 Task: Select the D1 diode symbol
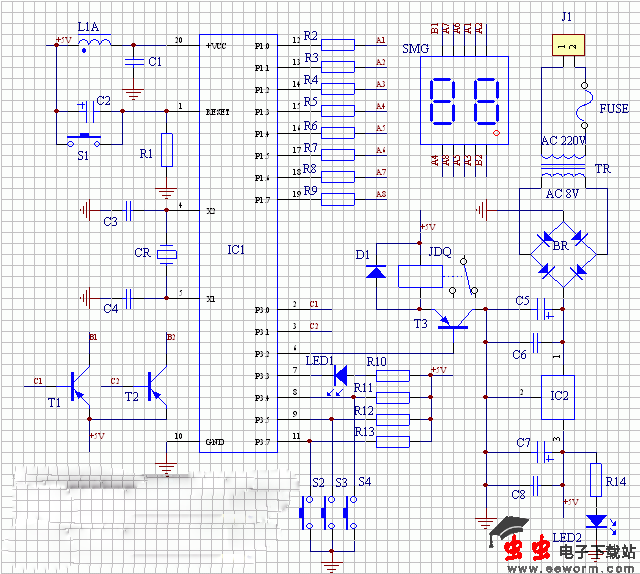click(x=377, y=271)
